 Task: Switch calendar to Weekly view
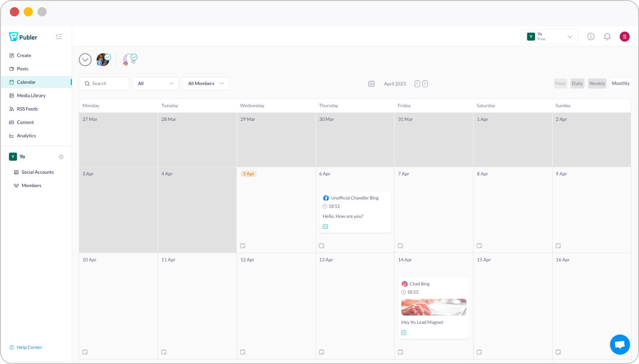[x=597, y=84]
